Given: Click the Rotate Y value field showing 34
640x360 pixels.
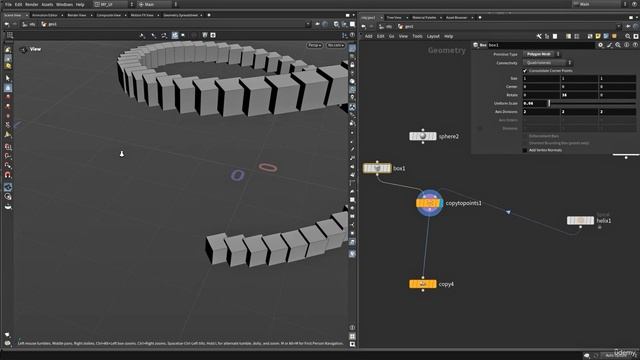Looking at the screenshot, I should [579, 95].
